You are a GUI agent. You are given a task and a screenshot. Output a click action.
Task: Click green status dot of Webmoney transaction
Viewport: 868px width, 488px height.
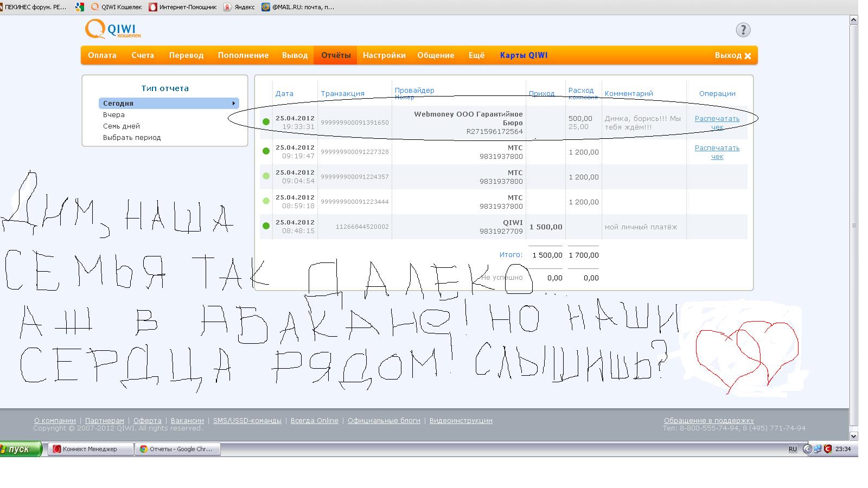[x=266, y=122]
